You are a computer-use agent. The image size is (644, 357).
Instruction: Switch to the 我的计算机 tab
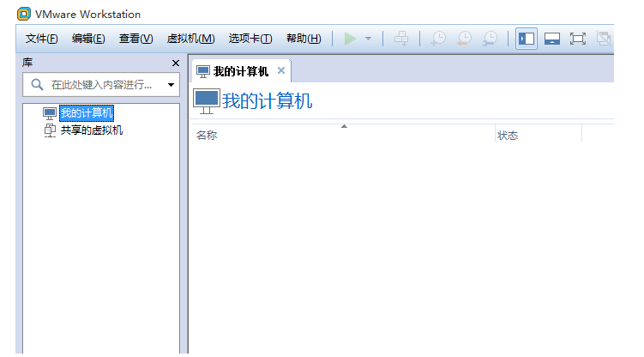[241, 71]
